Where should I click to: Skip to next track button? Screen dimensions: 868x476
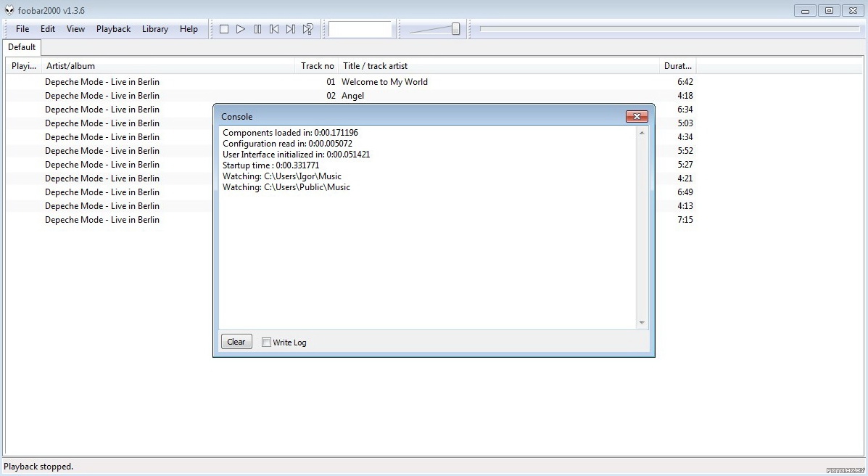[291, 29]
